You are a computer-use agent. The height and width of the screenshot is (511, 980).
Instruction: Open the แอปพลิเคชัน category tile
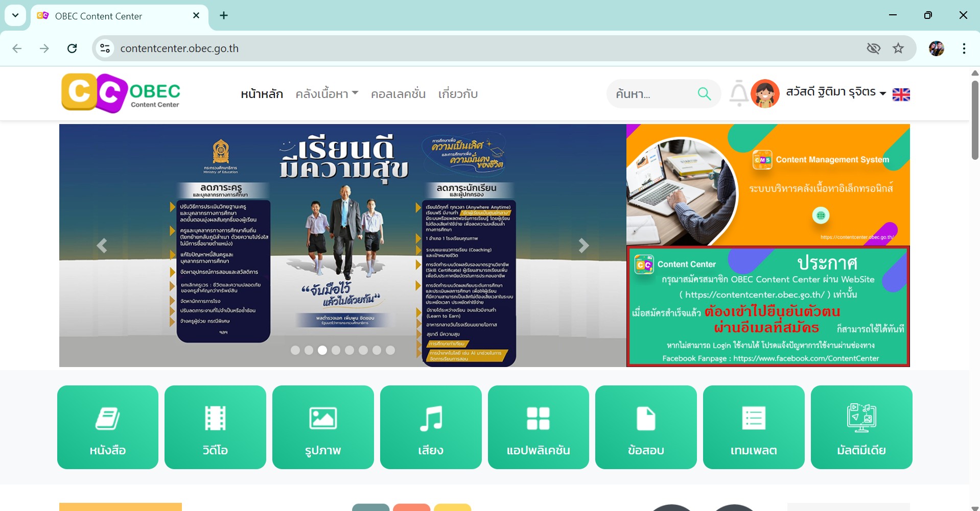(x=538, y=427)
